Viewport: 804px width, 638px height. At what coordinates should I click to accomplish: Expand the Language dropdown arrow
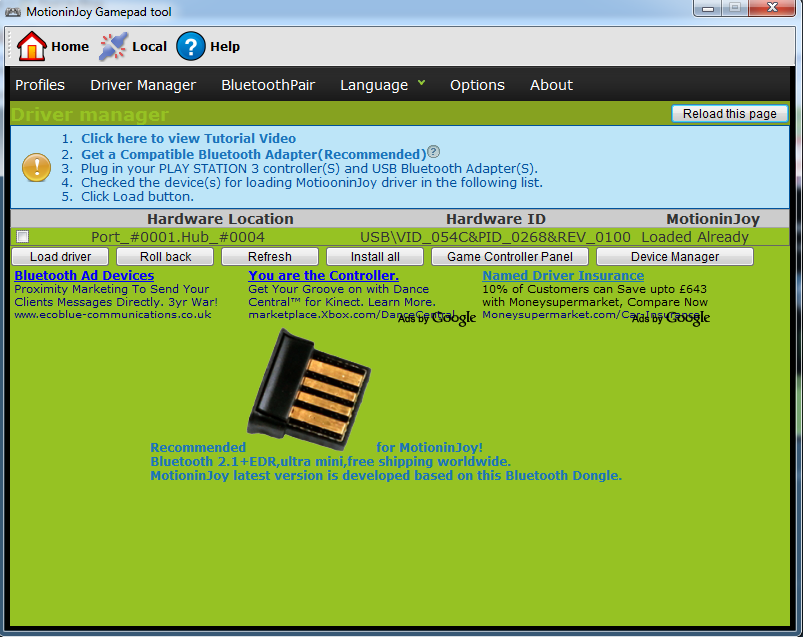pyautogui.click(x=421, y=83)
